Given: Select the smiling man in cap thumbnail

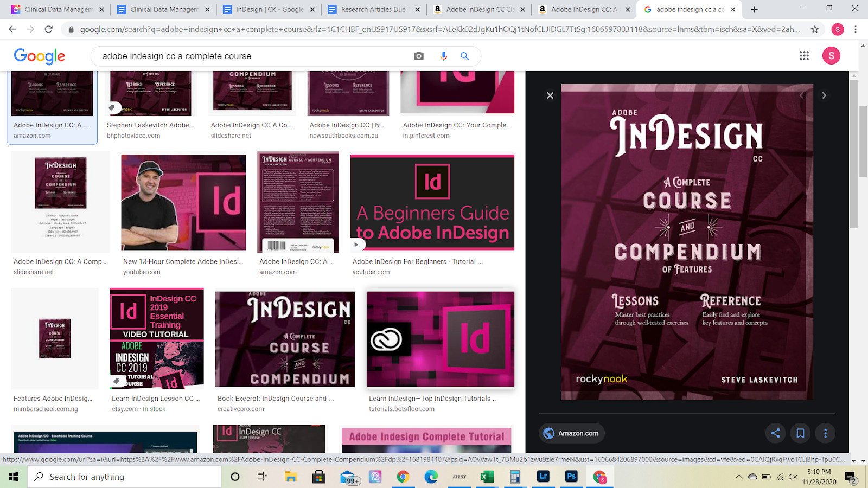Looking at the screenshot, I should click(183, 202).
